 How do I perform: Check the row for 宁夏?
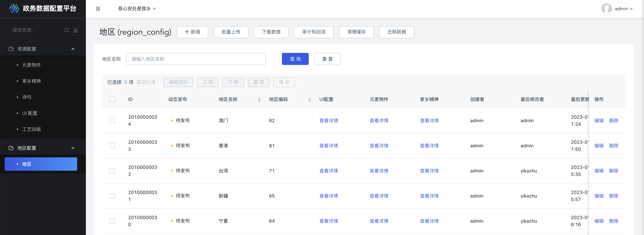[113, 221]
